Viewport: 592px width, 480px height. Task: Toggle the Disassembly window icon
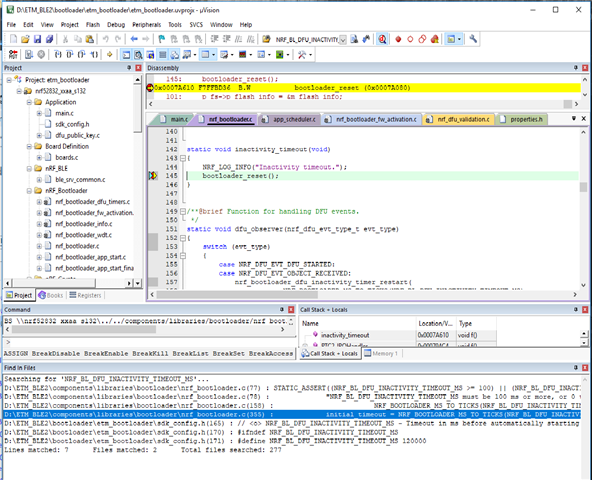138,55
